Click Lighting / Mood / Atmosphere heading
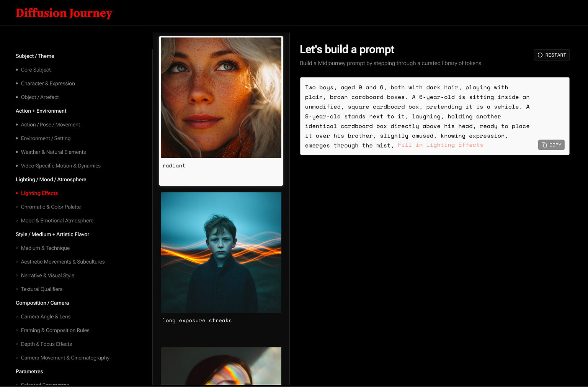This screenshot has height=387, width=588. [51, 179]
